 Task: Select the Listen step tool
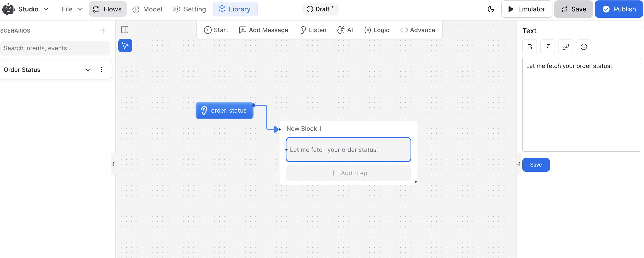pos(313,30)
